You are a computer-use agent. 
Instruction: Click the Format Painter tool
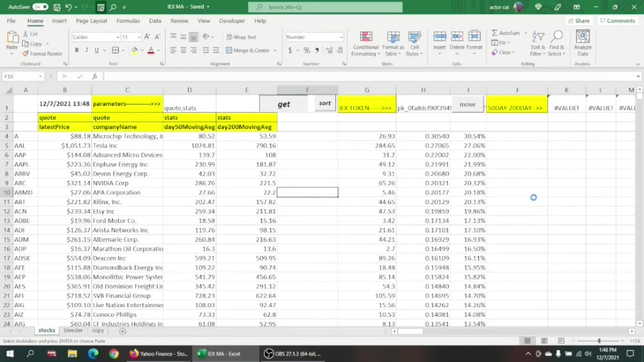click(42, 53)
